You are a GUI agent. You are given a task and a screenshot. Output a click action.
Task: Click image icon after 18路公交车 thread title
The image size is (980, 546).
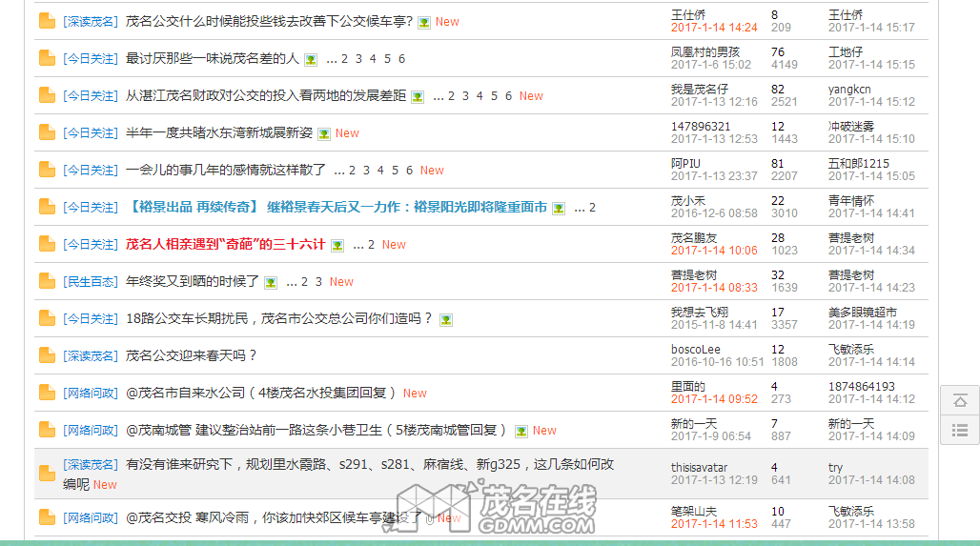click(445, 320)
